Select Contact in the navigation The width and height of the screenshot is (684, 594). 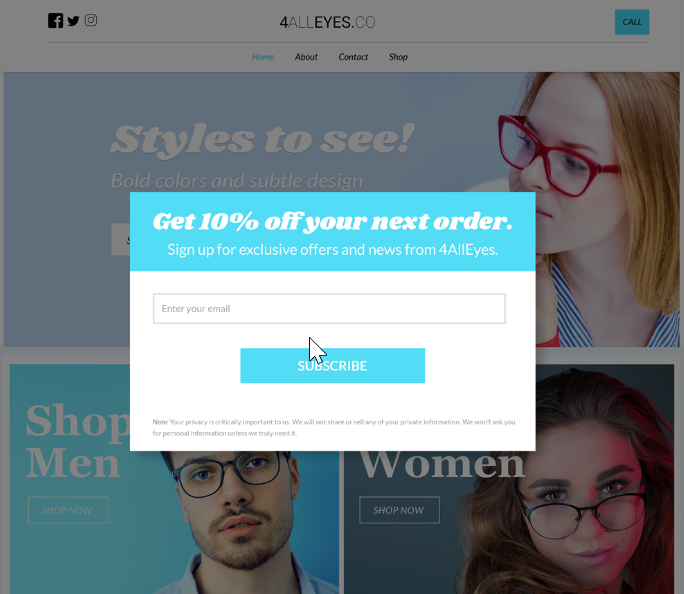353,57
